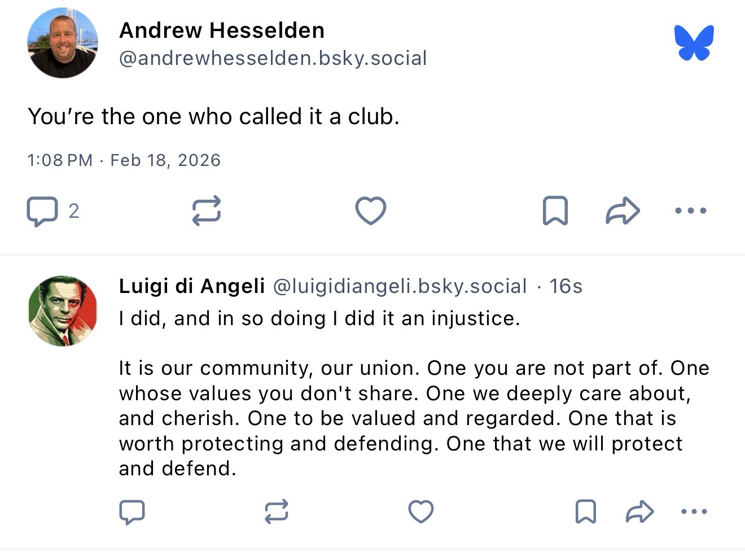Like the post about calling it a club
745x560 pixels.
[370, 211]
